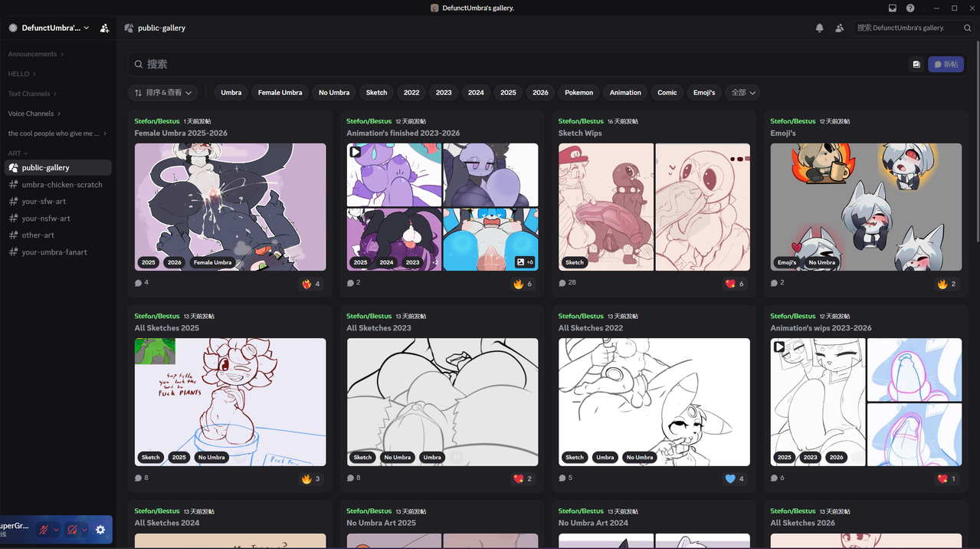Open the 全部 tags dropdown
The image size is (980, 549).
(x=743, y=93)
